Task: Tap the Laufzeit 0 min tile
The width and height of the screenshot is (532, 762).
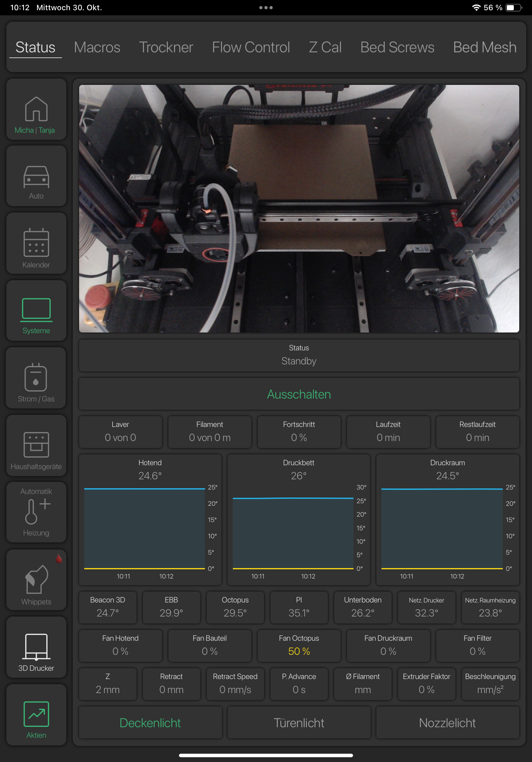Action: click(388, 432)
